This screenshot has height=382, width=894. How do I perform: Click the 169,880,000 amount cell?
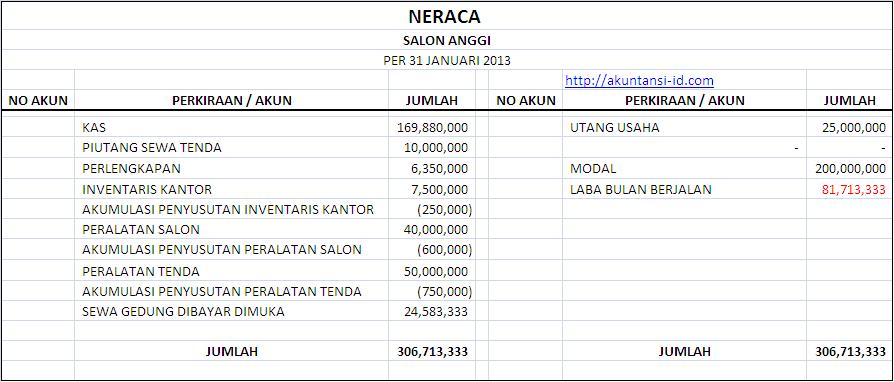click(x=432, y=128)
